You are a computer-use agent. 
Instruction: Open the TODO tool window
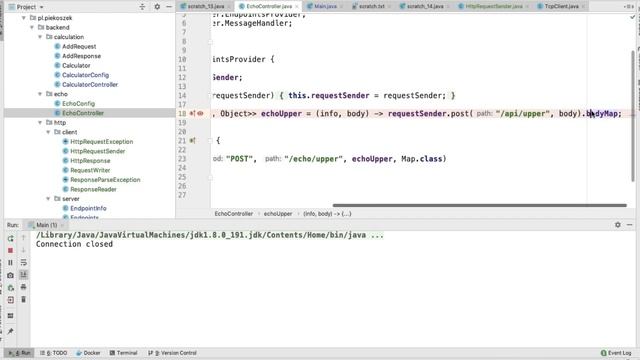pyautogui.click(x=53, y=353)
